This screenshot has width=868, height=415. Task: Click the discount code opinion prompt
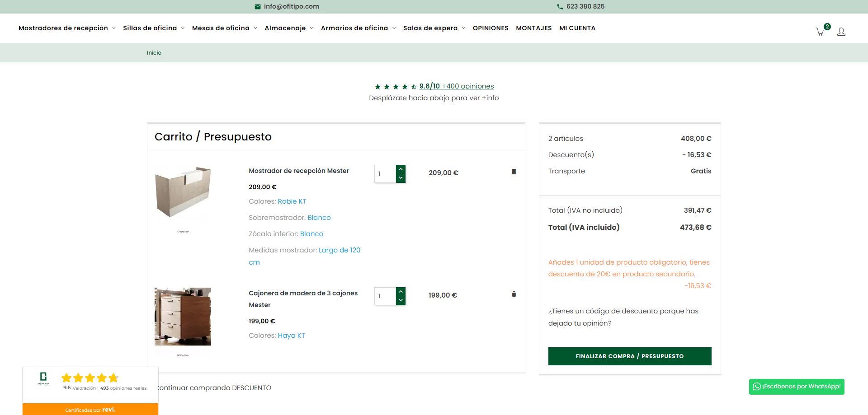tap(623, 317)
